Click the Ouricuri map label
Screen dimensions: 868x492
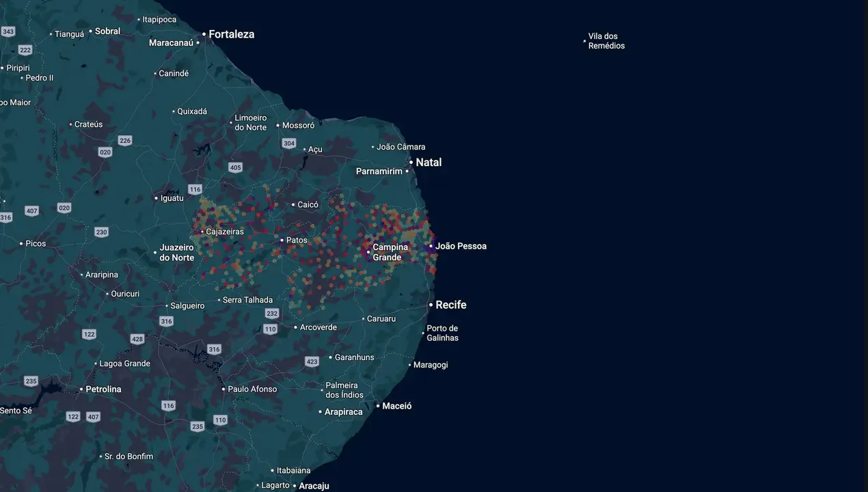click(x=125, y=294)
